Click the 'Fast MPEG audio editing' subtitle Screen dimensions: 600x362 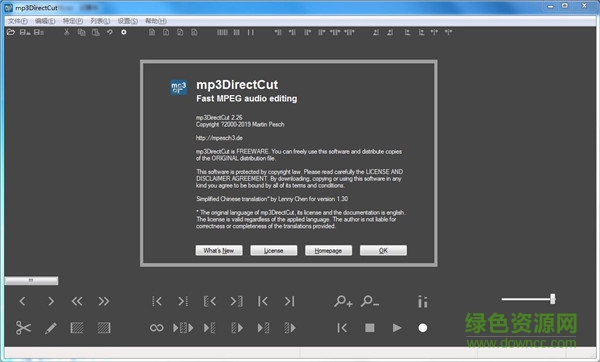click(246, 99)
